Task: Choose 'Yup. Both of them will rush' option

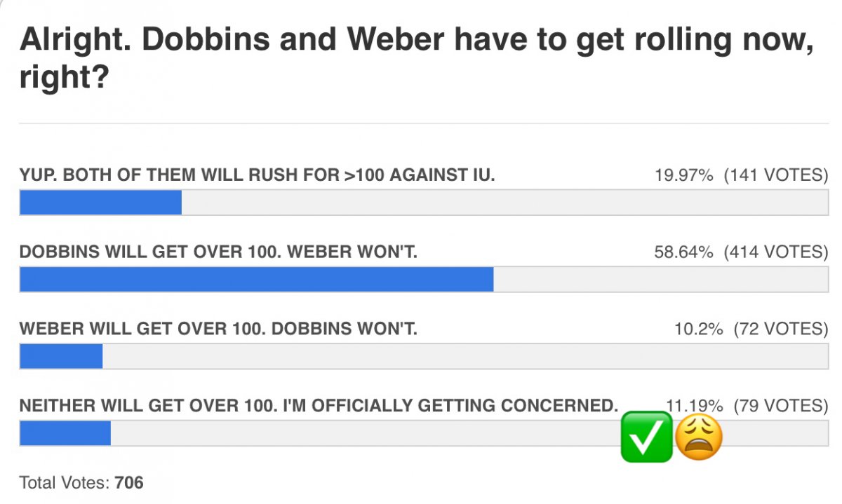Action: (258, 175)
